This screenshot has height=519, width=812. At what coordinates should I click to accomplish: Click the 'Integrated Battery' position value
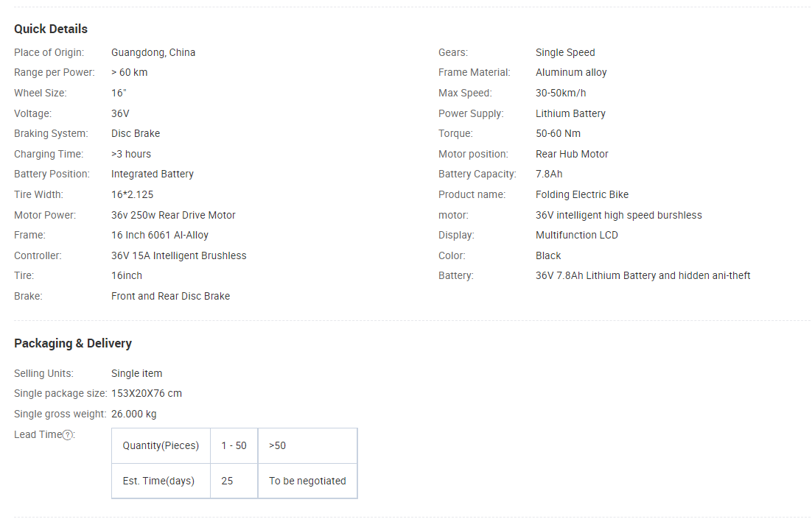pyautogui.click(x=153, y=174)
